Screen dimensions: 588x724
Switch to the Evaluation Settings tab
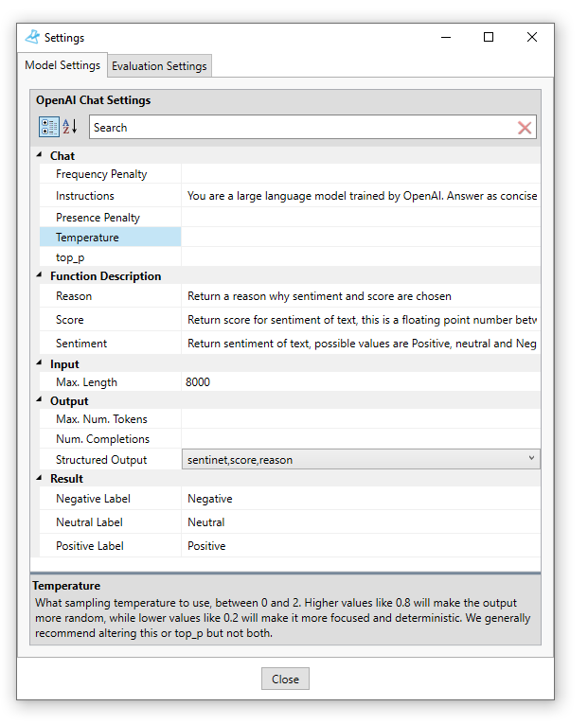click(x=159, y=66)
